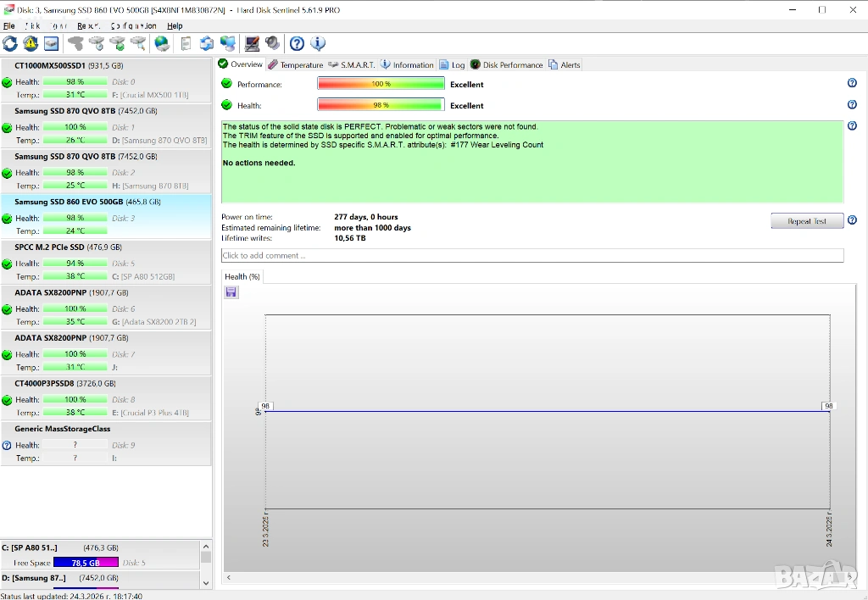The image size is (868, 600).
Task: Open the File menu
Action: 9,26
